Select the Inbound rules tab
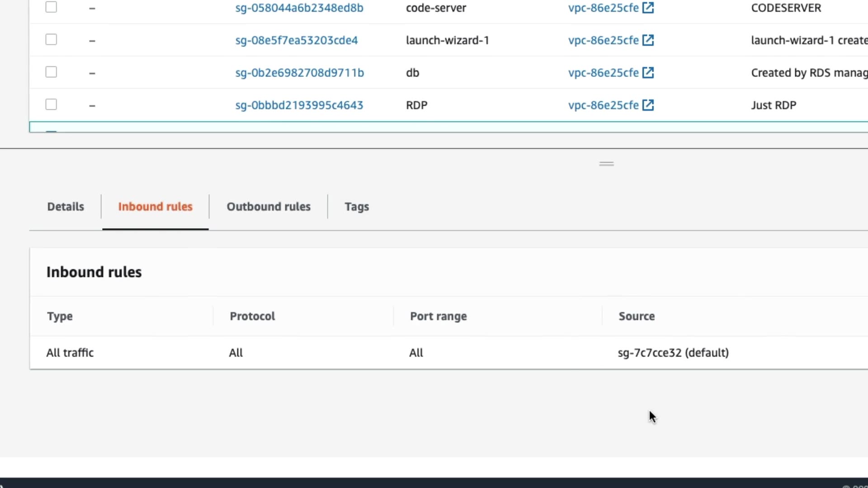 point(155,206)
